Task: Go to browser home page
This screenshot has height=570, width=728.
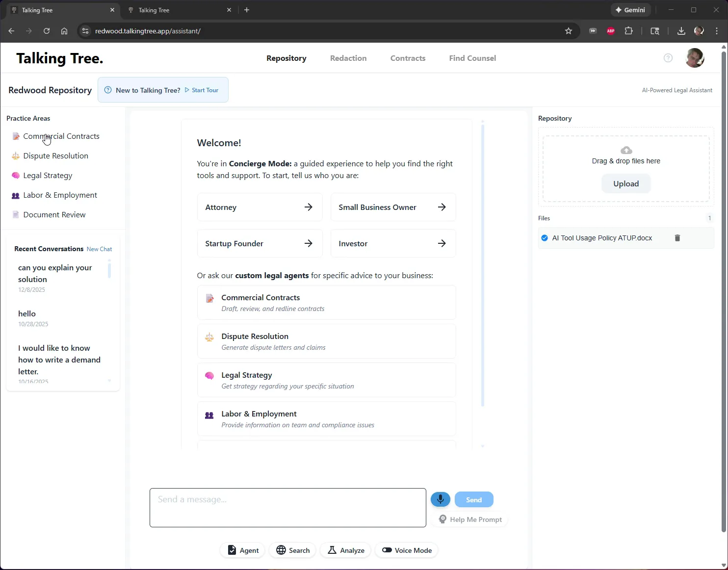Action: [x=64, y=31]
